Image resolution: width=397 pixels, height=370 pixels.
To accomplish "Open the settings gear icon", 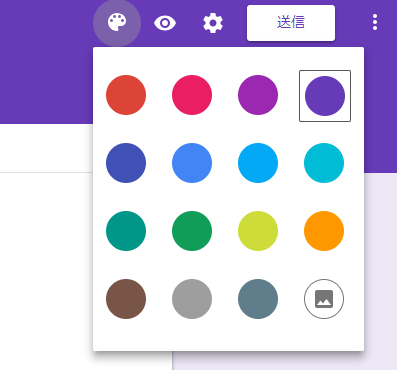I will [x=213, y=23].
